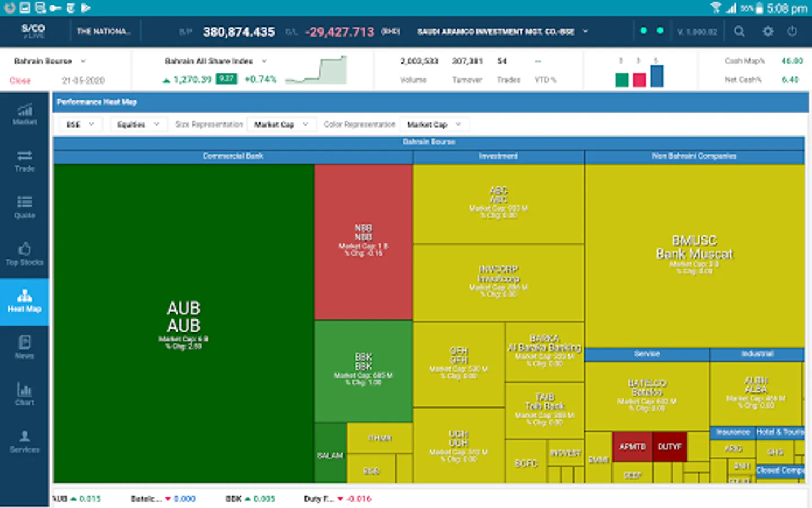812x508 pixels.
Task: Open the Trade section in sidebar
Action: pyautogui.click(x=24, y=161)
